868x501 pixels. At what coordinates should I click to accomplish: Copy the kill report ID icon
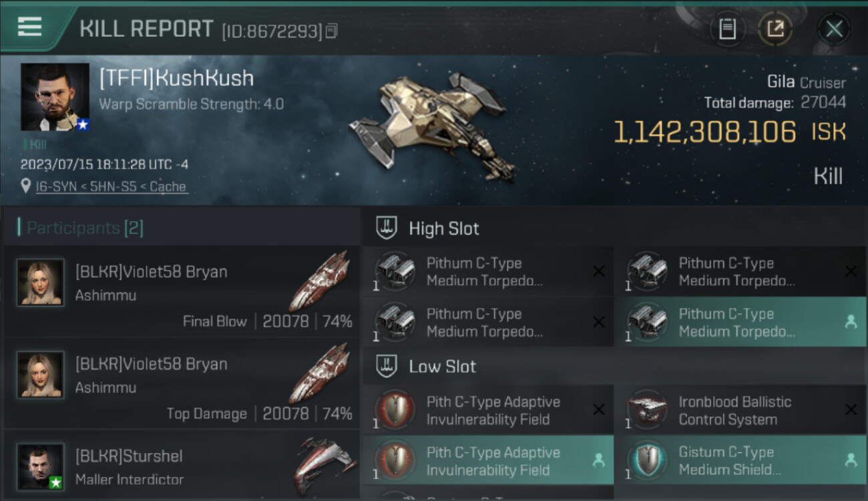tap(332, 31)
